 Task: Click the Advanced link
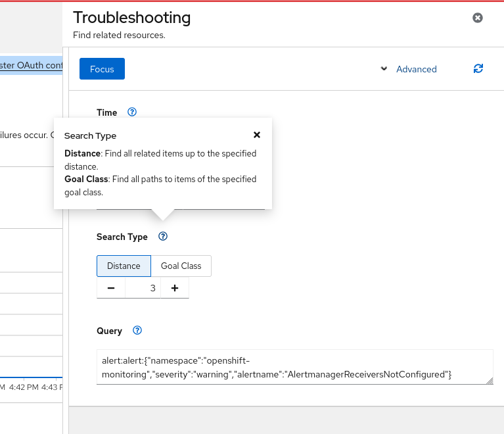coord(416,69)
